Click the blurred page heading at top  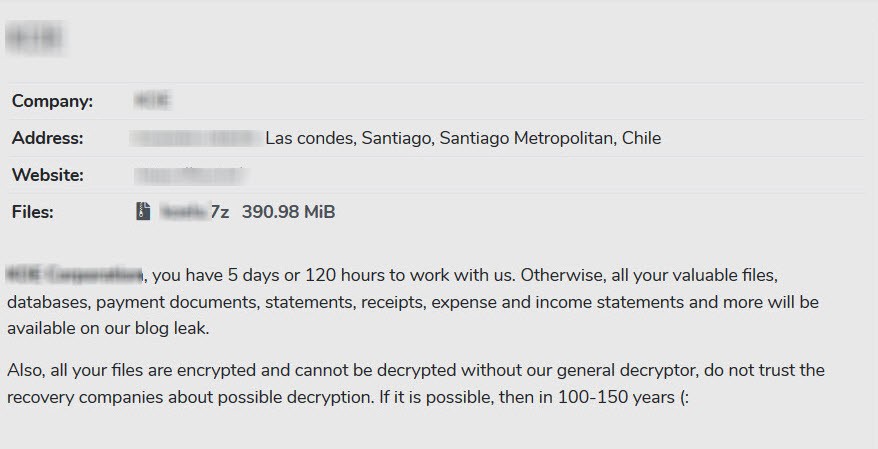pos(35,39)
